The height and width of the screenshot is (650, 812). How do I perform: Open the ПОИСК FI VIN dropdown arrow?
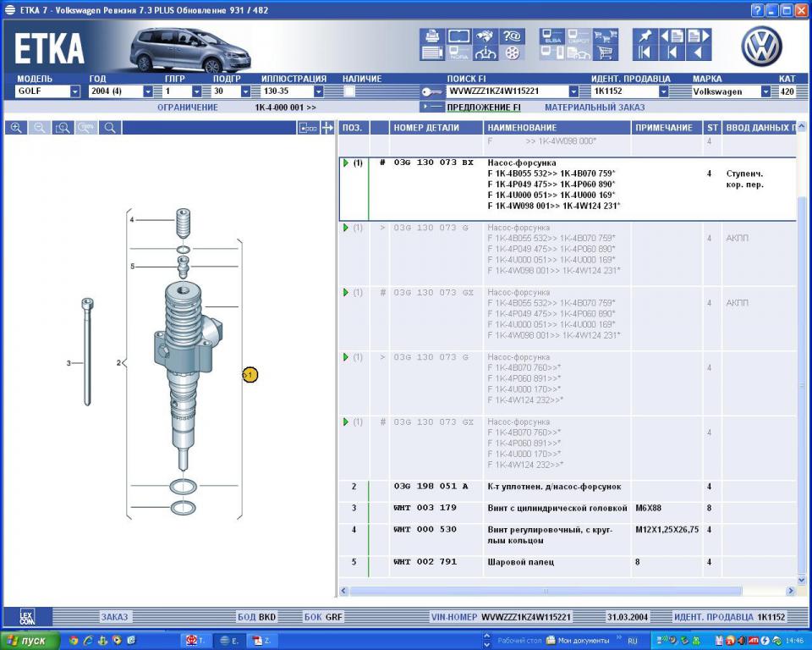point(573,91)
